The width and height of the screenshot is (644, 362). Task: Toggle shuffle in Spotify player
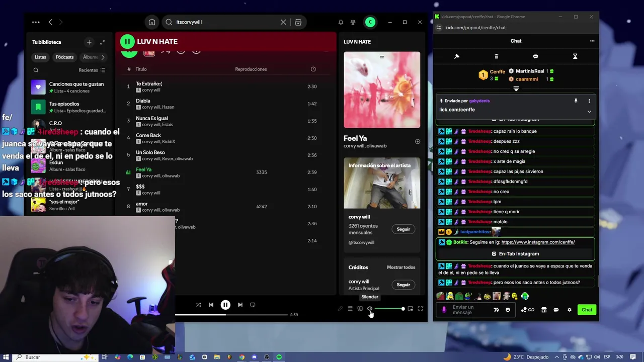point(198,305)
